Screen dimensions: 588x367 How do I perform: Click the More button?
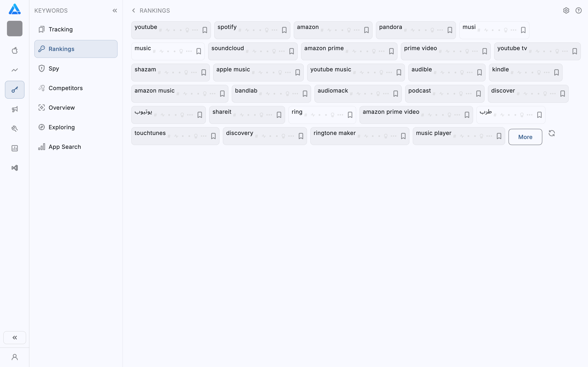pos(525,137)
